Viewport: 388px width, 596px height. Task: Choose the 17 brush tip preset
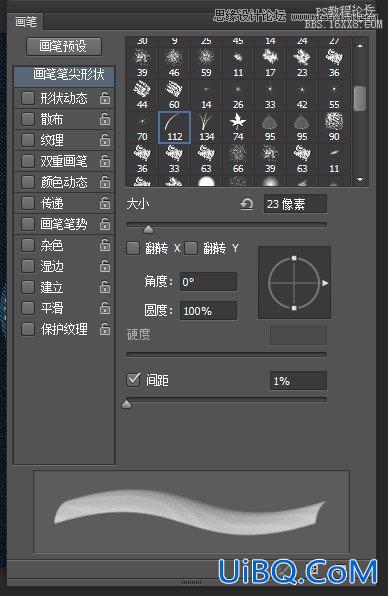(270, 63)
